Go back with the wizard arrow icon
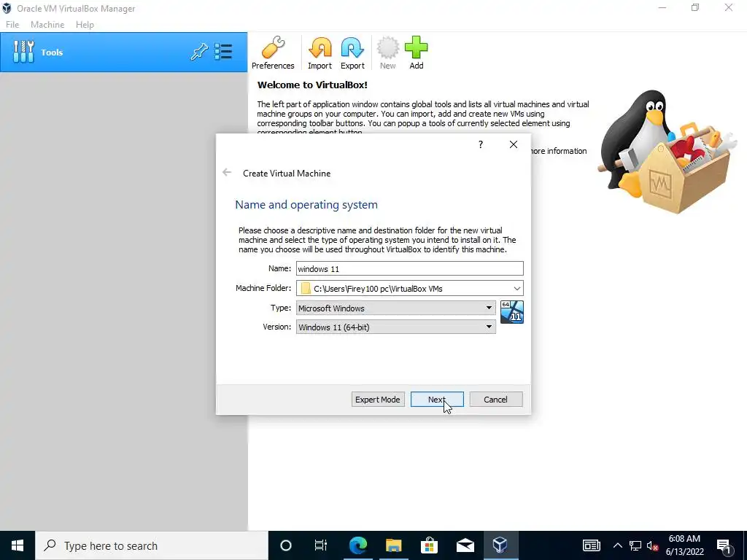The image size is (747, 560). [x=227, y=172]
